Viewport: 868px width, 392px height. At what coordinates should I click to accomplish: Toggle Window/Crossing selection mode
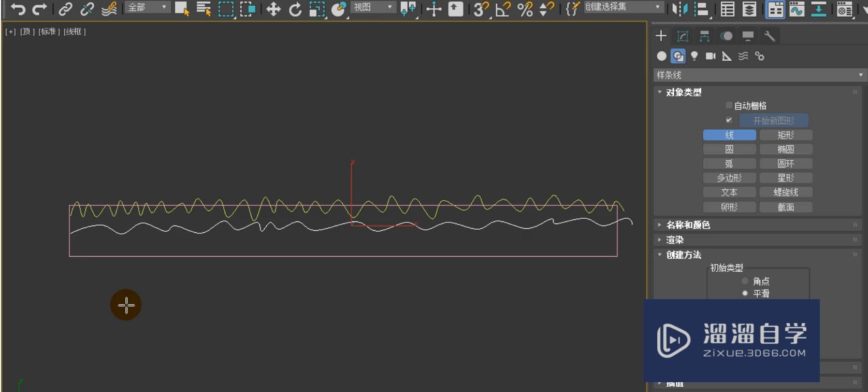[248, 9]
